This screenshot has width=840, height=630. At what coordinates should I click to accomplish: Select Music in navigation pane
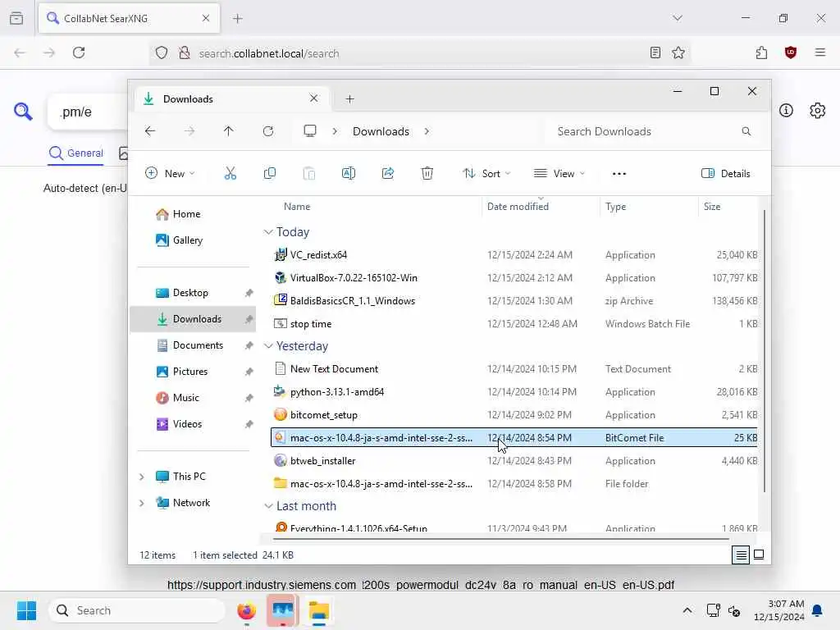click(x=193, y=398)
